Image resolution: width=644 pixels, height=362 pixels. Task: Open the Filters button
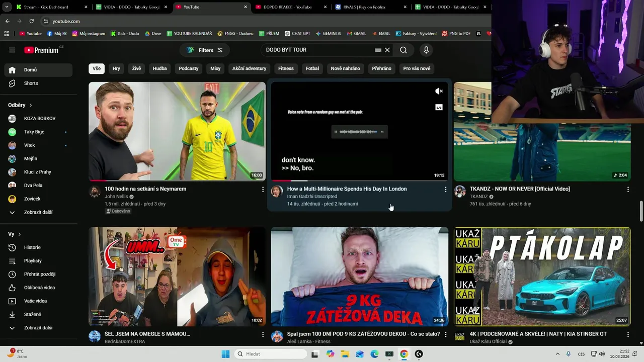[204, 50]
